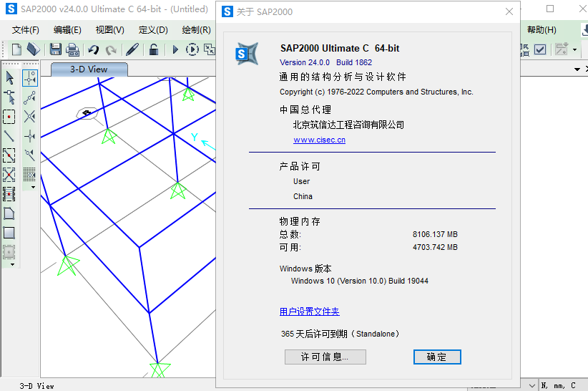Screen dimensions: 588x391
Task: Select the Quick Draw Secondary Beams tool
Action: (9, 194)
